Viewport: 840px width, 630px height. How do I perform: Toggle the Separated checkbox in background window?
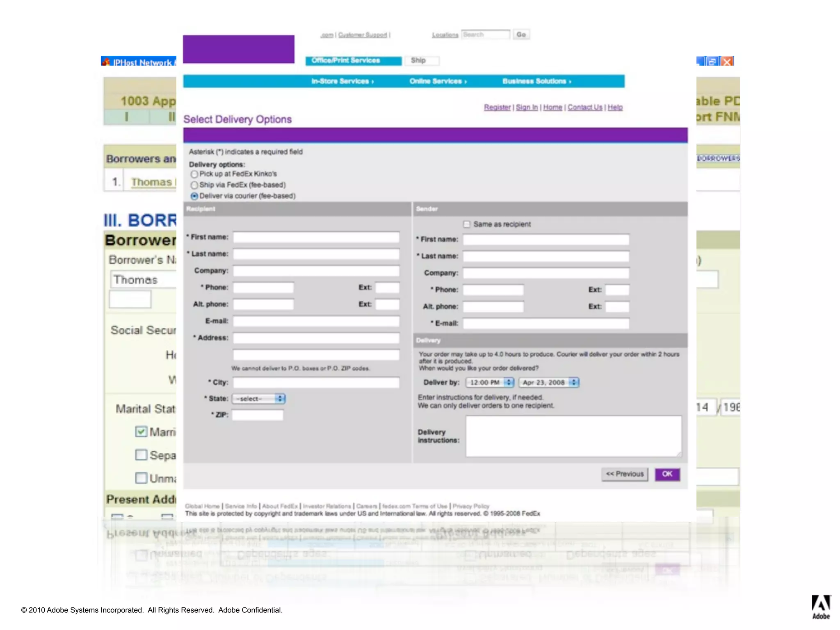point(141,455)
